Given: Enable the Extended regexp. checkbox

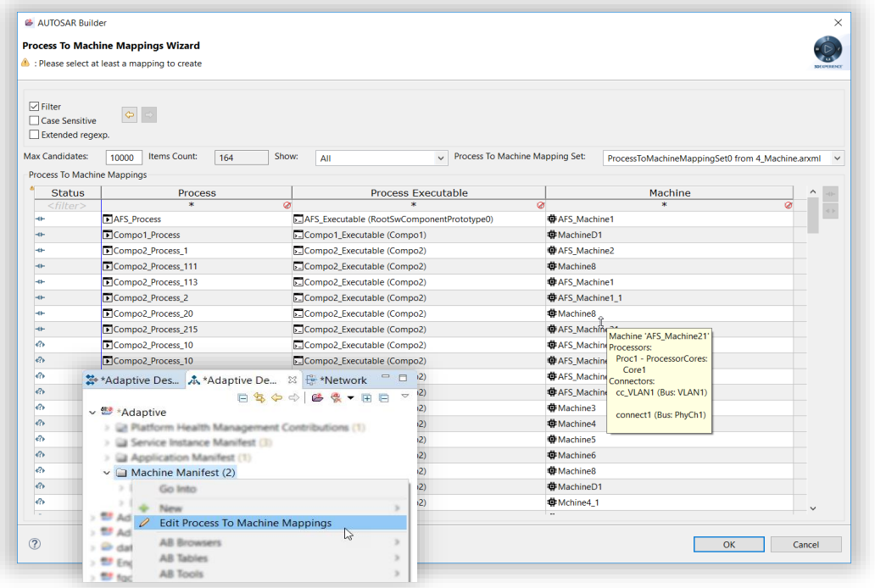Looking at the screenshot, I should click(x=34, y=135).
